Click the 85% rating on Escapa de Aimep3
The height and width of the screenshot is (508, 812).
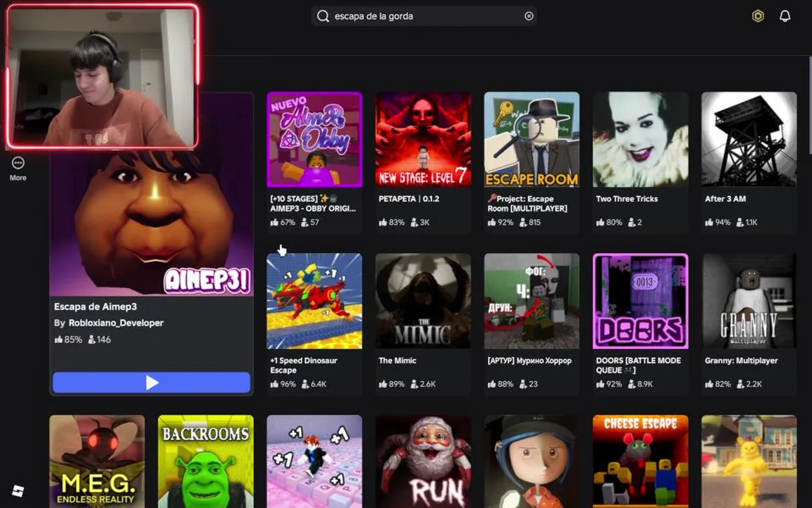pyautogui.click(x=68, y=340)
